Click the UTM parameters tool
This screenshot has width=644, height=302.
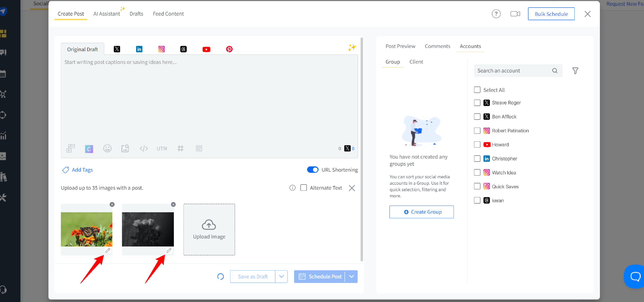pos(162,149)
